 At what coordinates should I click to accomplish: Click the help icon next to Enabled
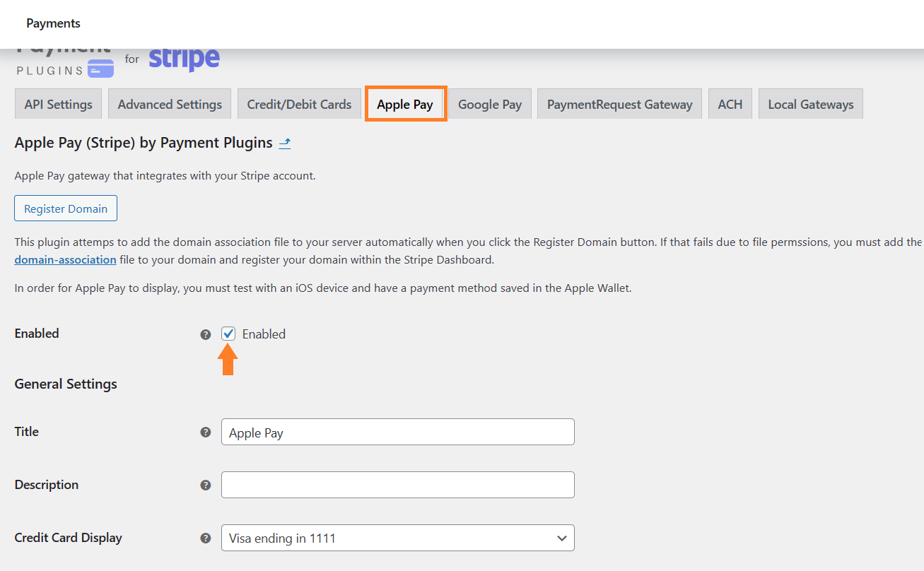[x=206, y=334]
